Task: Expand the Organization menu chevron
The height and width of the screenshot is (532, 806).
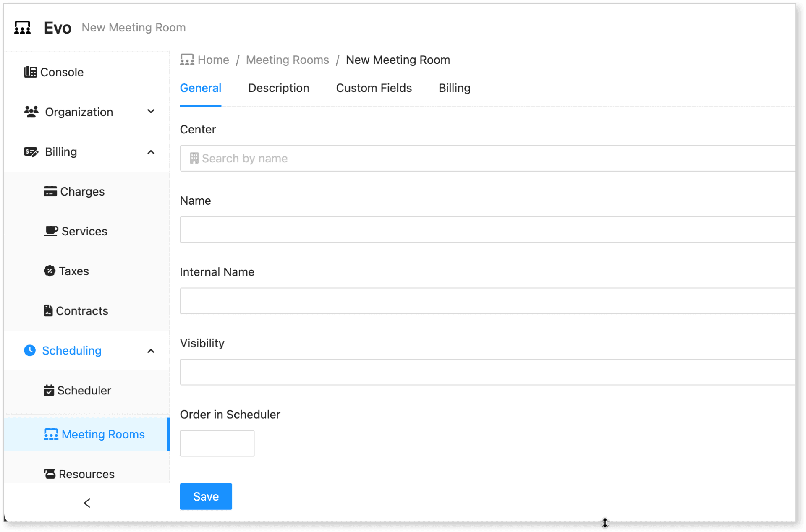Action: 151,112
